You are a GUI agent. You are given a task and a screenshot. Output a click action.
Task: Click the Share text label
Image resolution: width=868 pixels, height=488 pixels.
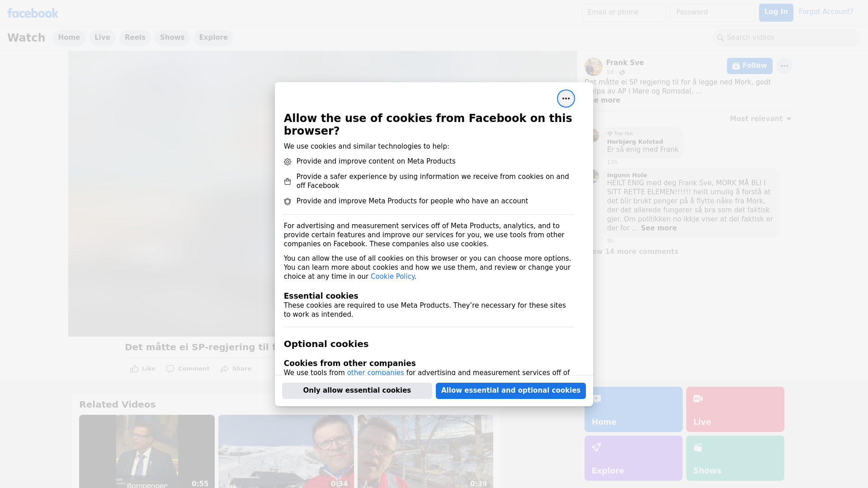(242, 369)
